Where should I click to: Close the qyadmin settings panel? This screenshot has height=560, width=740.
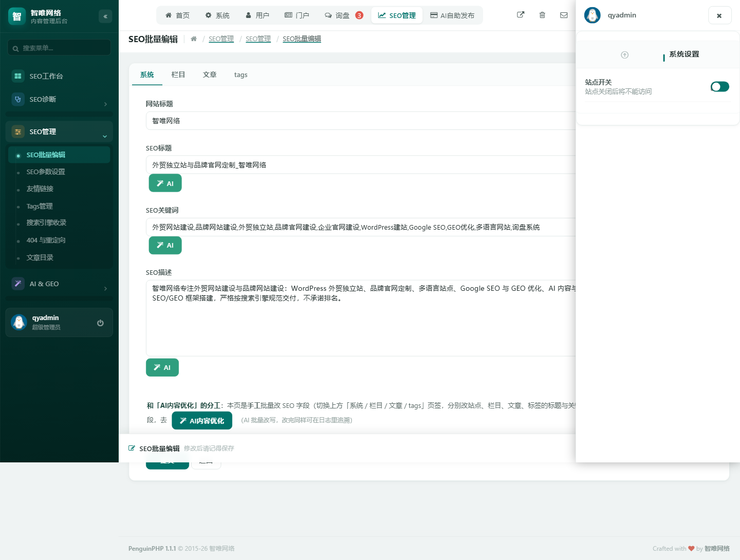tap(719, 15)
